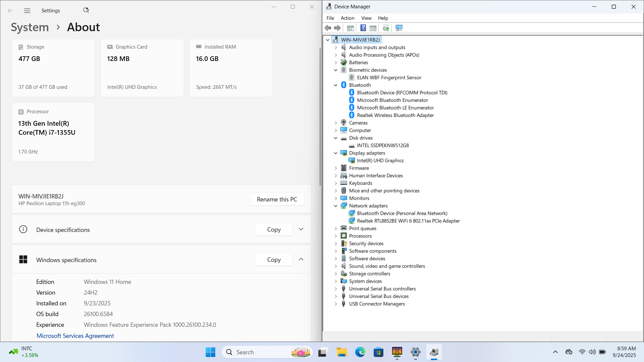Collapse the Network adapters category

[x=335, y=206]
